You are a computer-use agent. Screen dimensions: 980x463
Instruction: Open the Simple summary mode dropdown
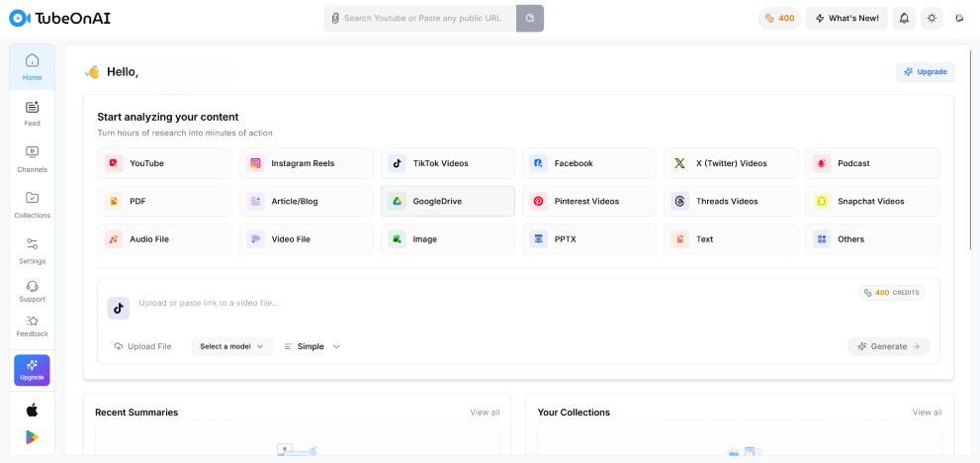point(312,346)
